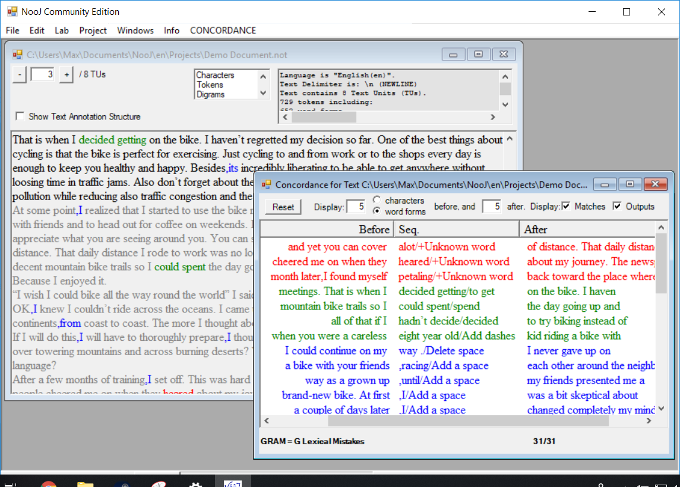Select the characters radio button
680x487 pixels.
point(376,201)
